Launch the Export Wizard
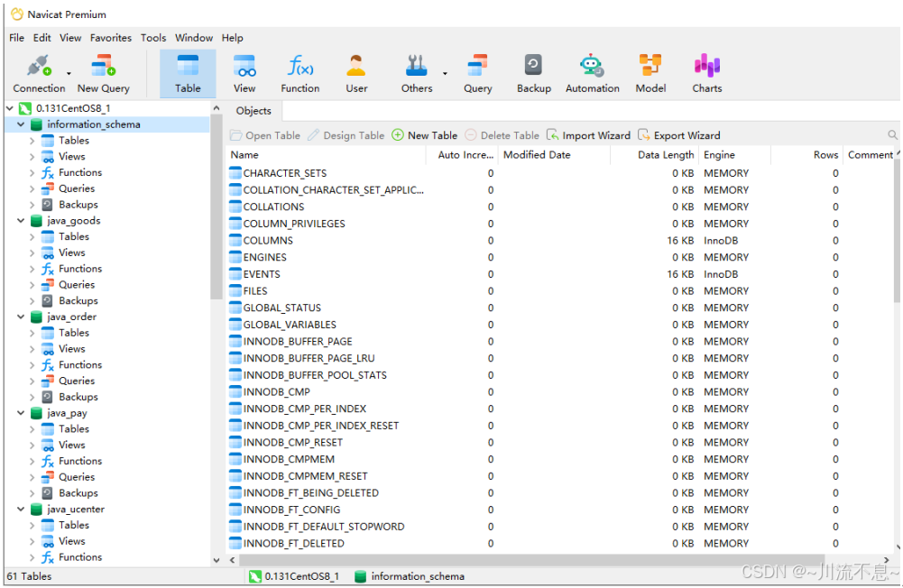 pos(679,135)
